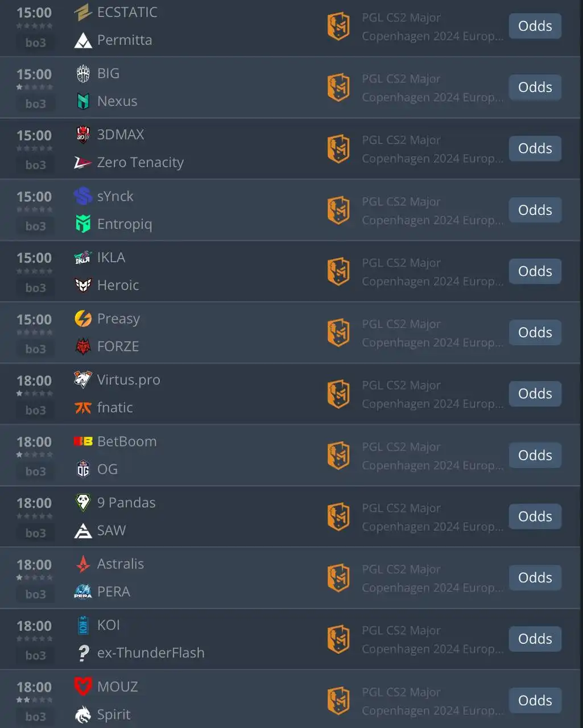Viewport: 583px width, 728px height.
Task: Click the Virtus.pro bear logo
Action: tap(83, 380)
